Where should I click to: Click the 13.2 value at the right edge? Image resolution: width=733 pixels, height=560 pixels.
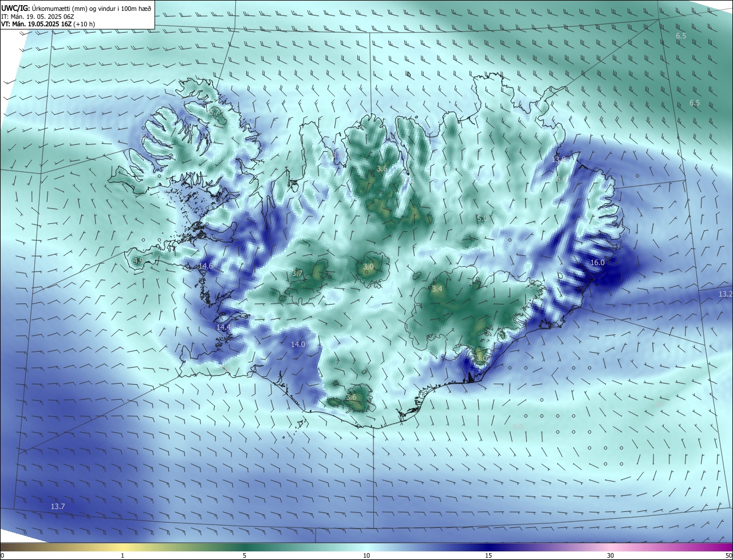[726, 294]
